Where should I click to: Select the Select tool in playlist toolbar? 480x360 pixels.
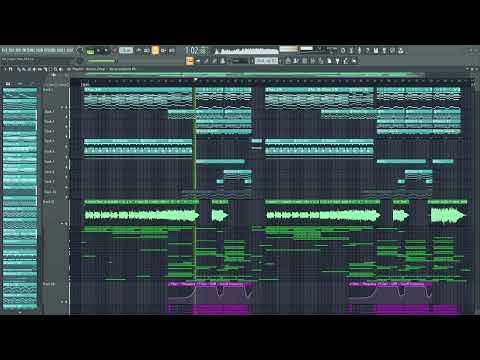[x=50, y=69]
